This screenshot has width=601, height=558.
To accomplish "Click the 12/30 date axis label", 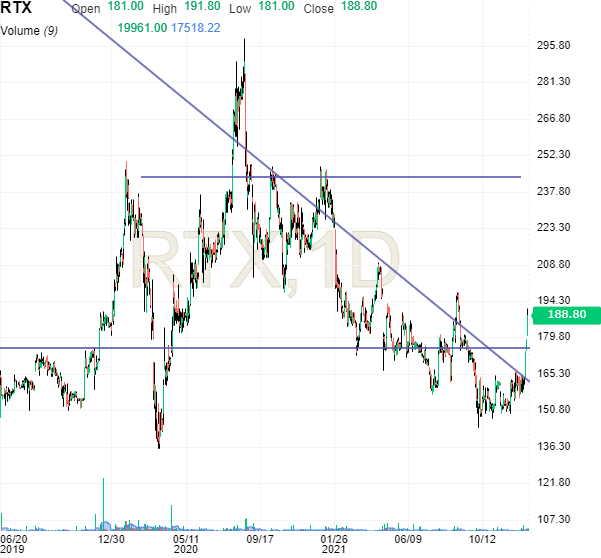I will 111,538.
